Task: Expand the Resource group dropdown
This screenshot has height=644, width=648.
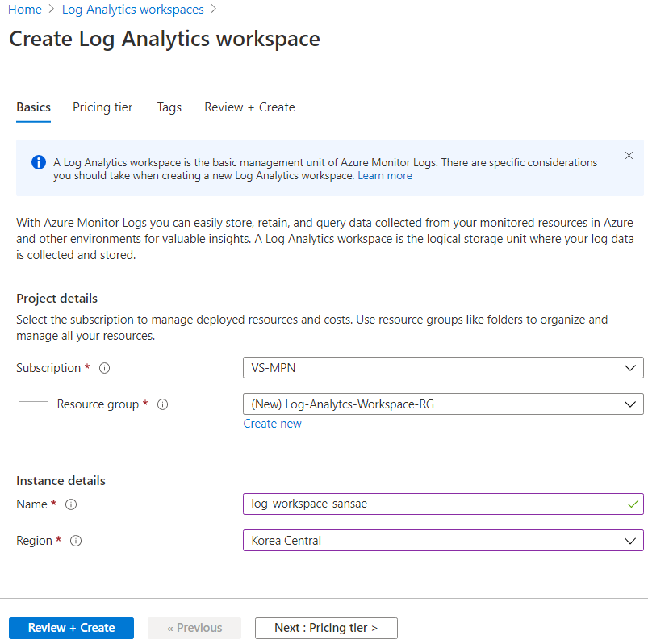Action: (443, 404)
